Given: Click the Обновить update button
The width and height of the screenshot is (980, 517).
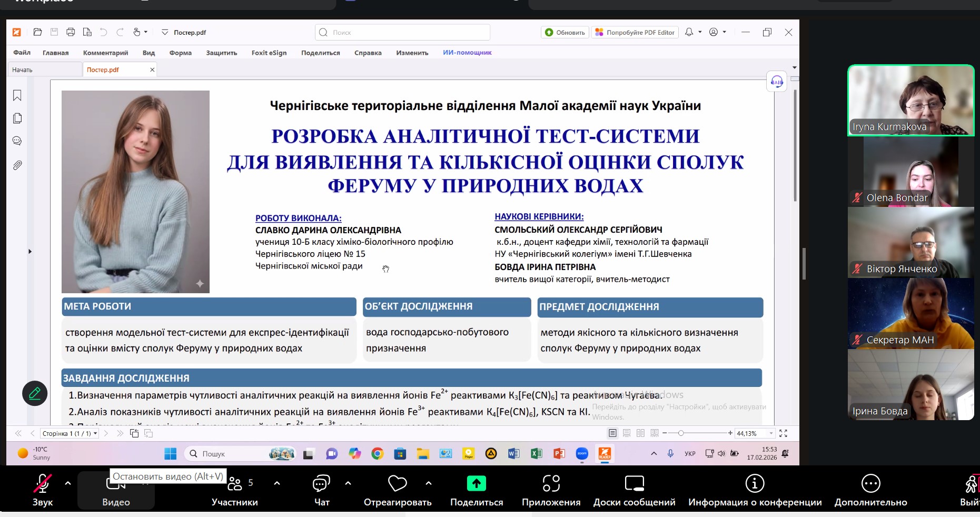Looking at the screenshot, I should tap(565, 32).
